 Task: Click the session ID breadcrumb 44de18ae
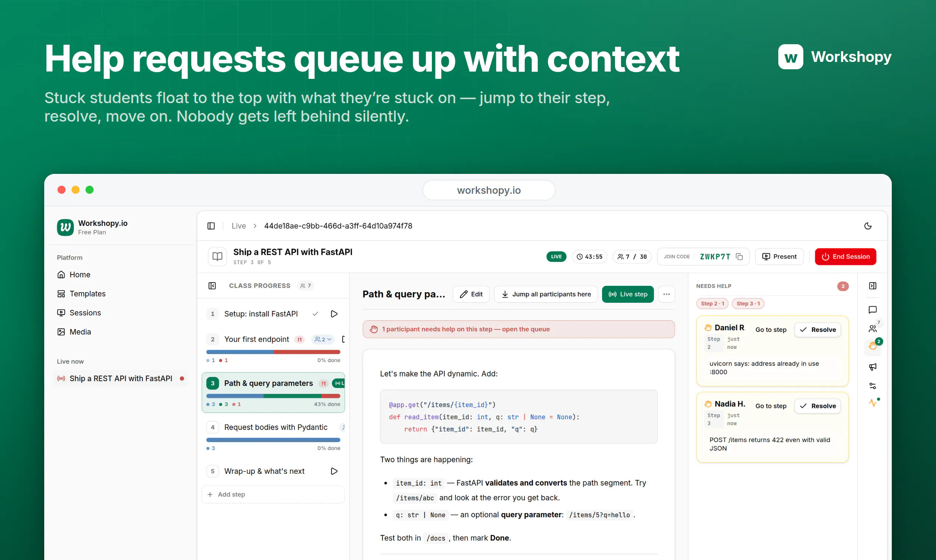pyautogui.click(x=338, y=226)
